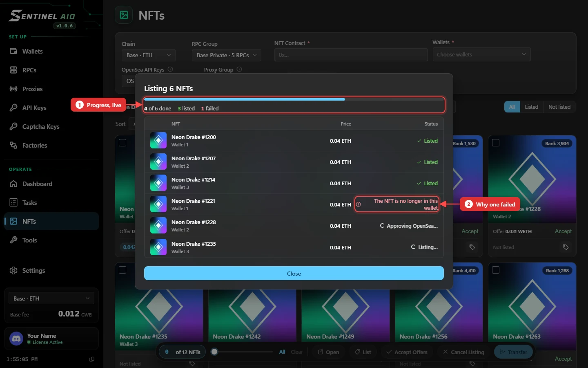The width and height of the screenshot is (588, 368).
Task: Expand the Chain dropdown Base · ETH
Action: pos(149,55)
